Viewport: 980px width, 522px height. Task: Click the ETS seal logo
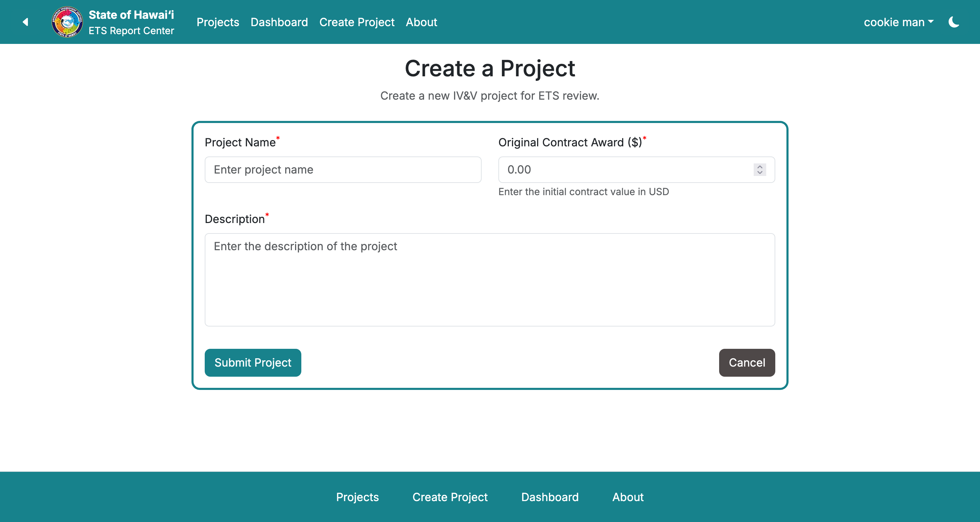click(x=67, y=22)
